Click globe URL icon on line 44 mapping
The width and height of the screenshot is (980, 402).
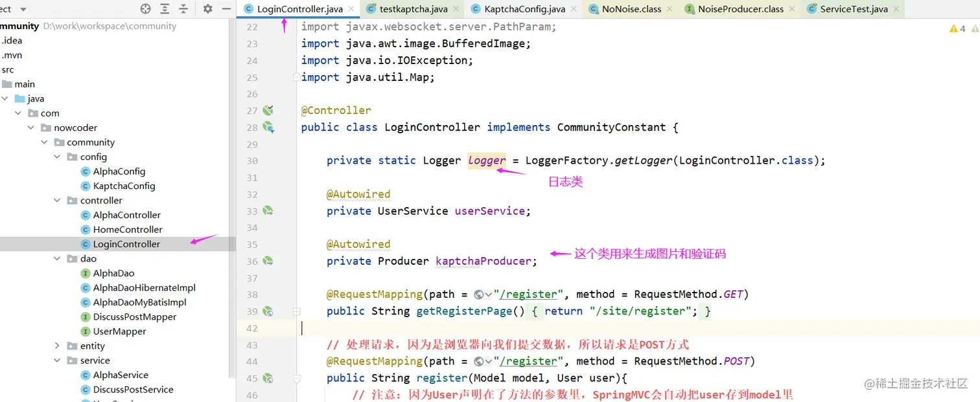click(479, 361)
